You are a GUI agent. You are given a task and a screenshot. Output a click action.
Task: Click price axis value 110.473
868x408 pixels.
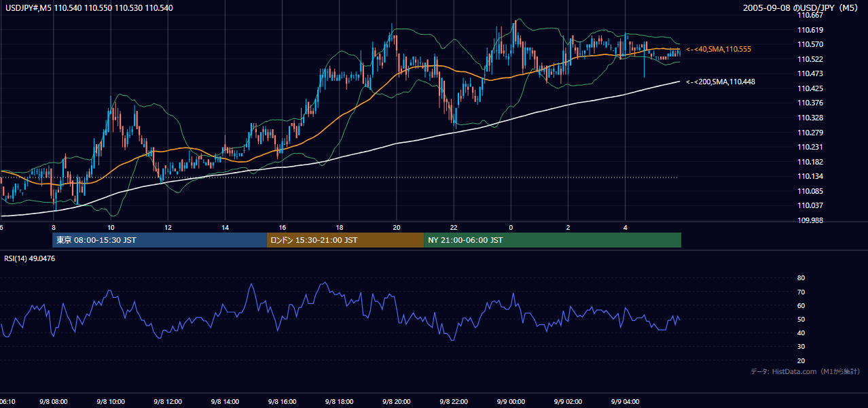pyautogui.click(x=811, y=73)
